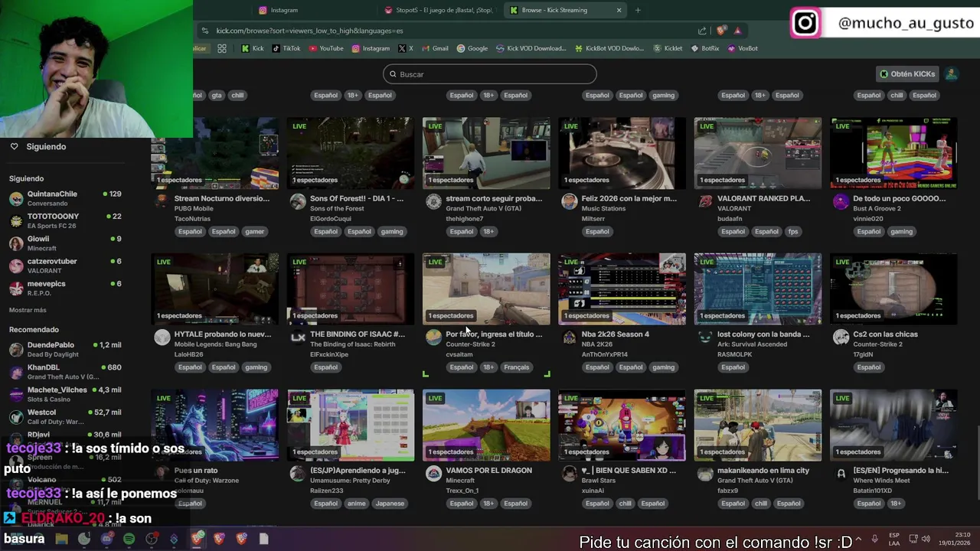Open the 'De todo un poco' stream title
Viewport: 980px width, 551px height.
tap(900, 198)
